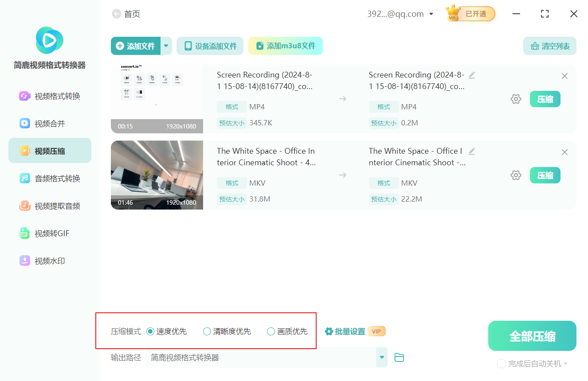The height and width of the screenshot is (381, 588).
Task: Remove the White Space video from list
Action: (564, 152)
